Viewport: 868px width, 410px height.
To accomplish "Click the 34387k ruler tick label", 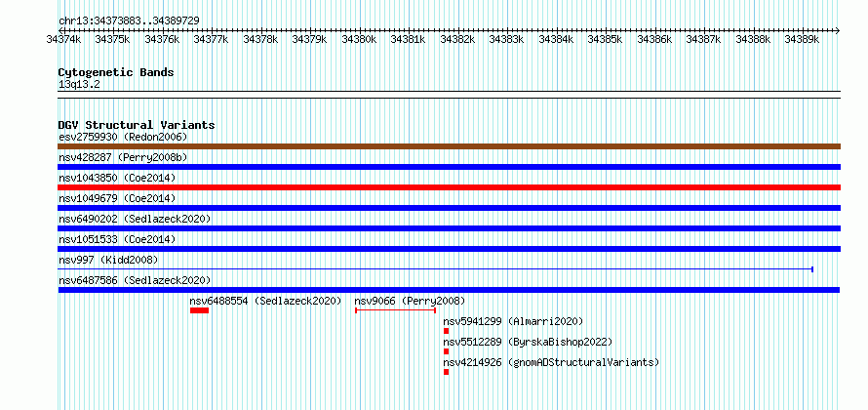I will click(x=703, y=39).
